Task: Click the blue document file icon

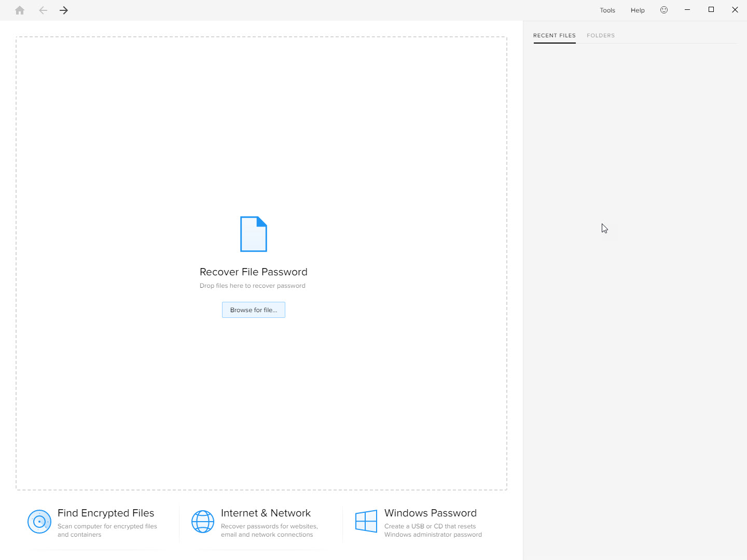Action: coord(254,234)
